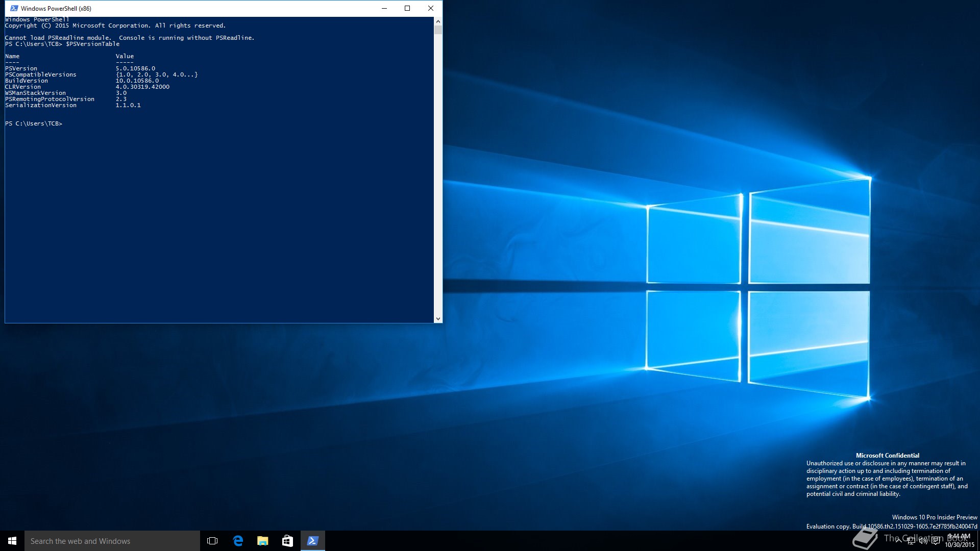Click the CLRVersion row name
Image resolution: width=980 pixels, height=551 pixels.
pyautogui.click(x=23, y=87)
